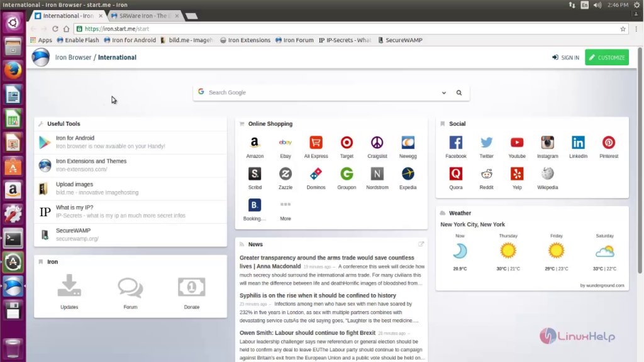Open Iron Forum bookmark
The image size is (644, 362).
[x=294, y=40]
